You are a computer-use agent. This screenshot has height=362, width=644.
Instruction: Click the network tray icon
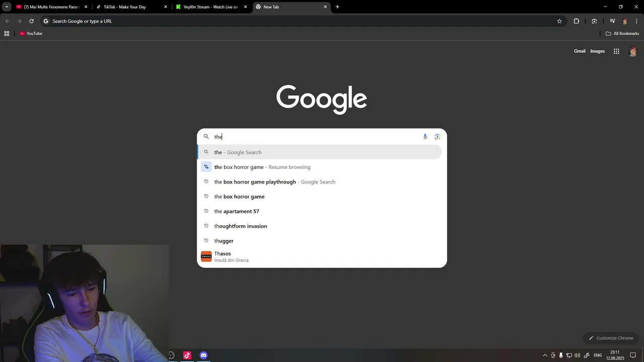pyautogui.click(x=569, y=355)
